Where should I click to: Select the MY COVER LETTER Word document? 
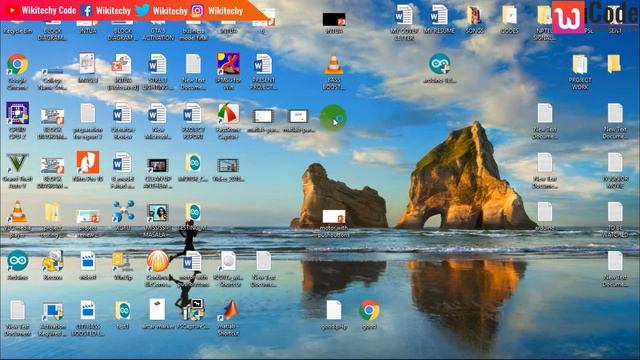(x=404, y=15)
